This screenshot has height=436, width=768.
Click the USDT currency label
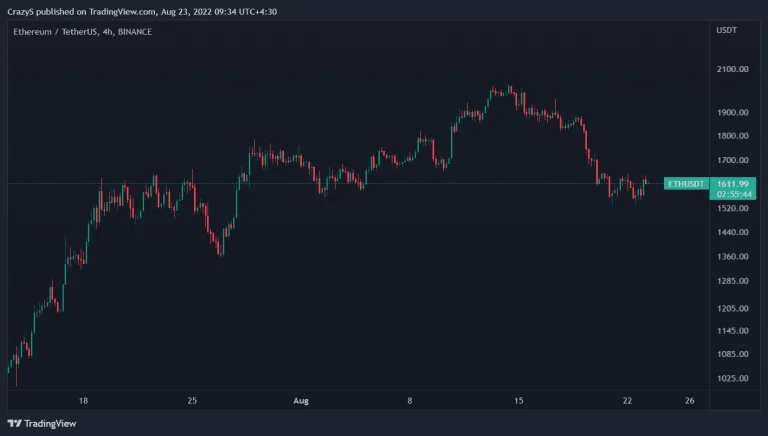[726, 31]
